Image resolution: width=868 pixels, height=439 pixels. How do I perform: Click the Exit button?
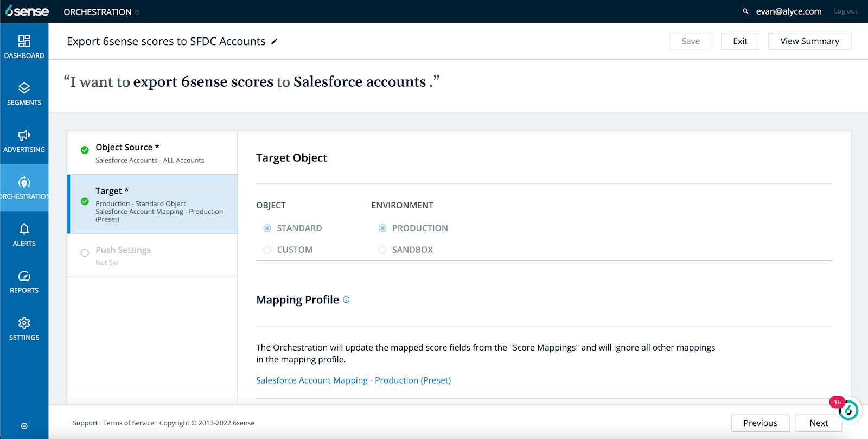pyautogui.click(x=740, y=41)
